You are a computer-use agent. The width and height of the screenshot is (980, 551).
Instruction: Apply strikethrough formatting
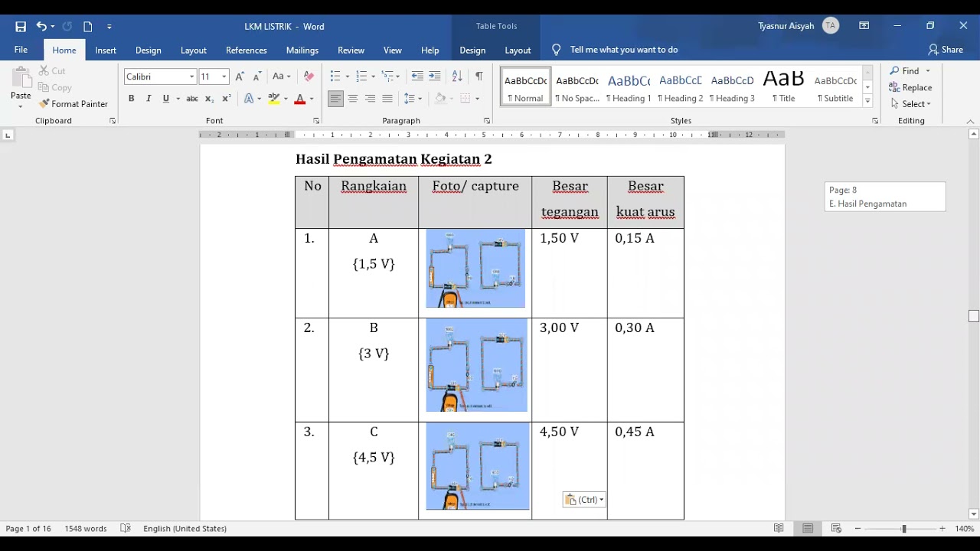point(192,99)
